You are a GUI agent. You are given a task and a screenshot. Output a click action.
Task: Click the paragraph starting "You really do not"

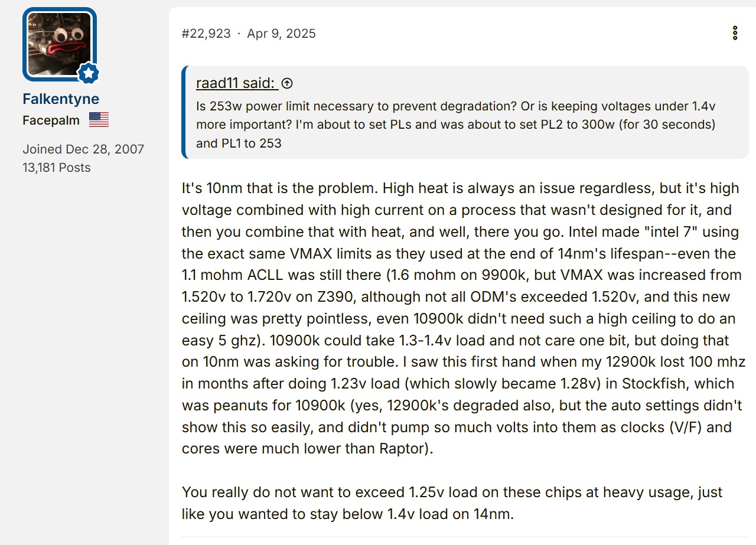[452, 503]
